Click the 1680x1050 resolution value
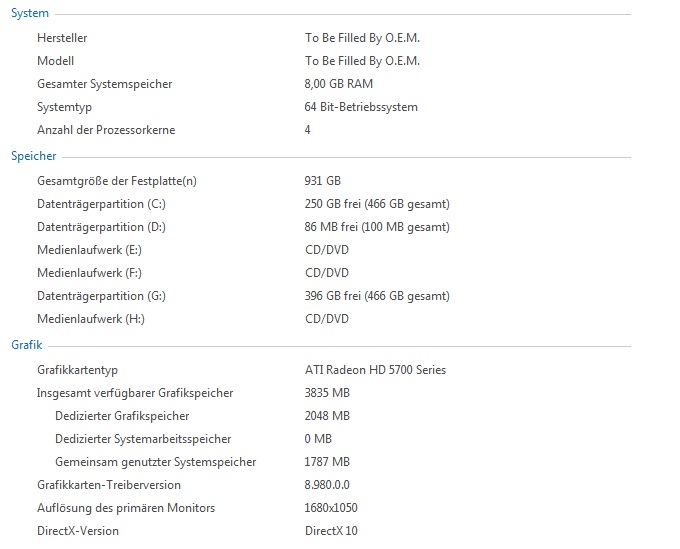This screenshot has width=680, height=549. tap(331, 508)
